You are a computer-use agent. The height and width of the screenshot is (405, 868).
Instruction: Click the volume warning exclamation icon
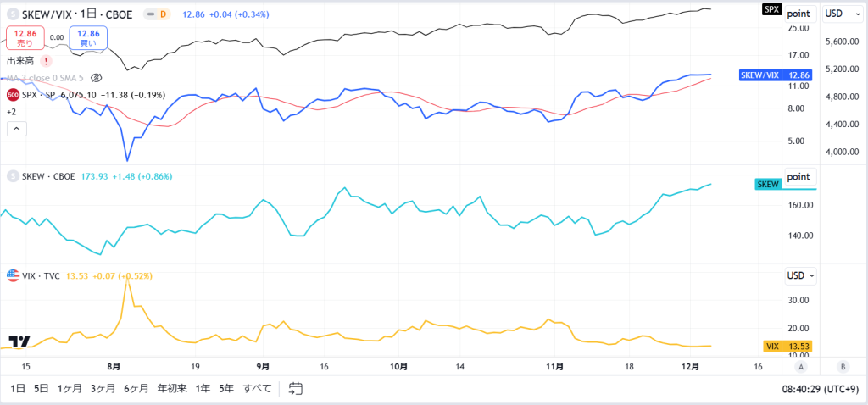coord(47,61)
